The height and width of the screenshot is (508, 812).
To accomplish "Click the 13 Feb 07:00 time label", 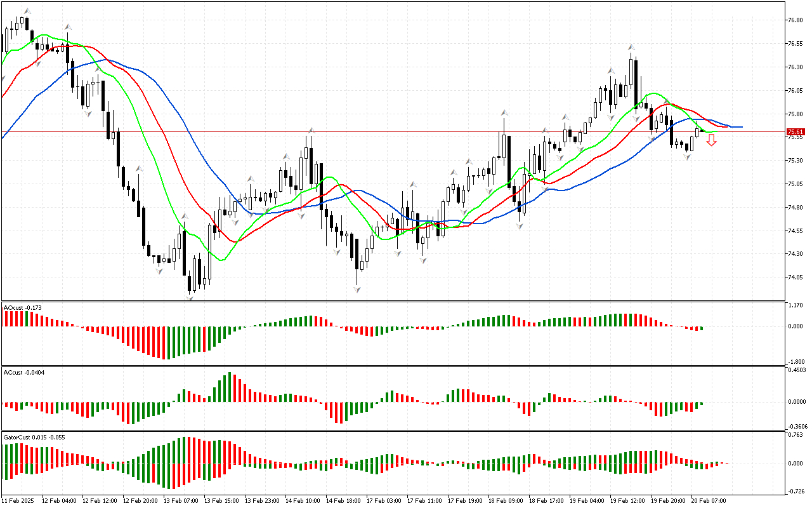I will (x=181, y=500).
